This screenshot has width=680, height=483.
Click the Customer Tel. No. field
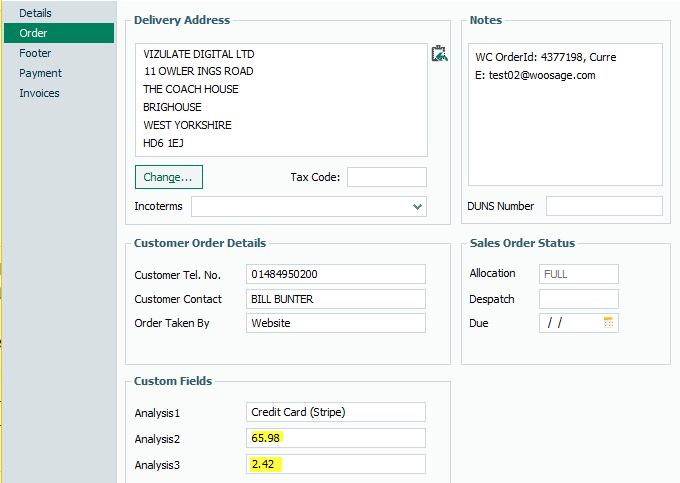coord(335,274)
